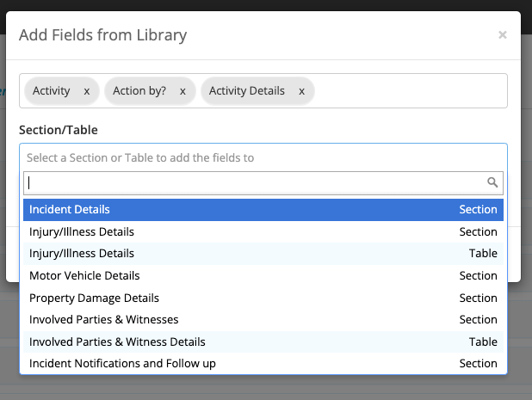The image size is (532, 400).
Task: Choose Injury/Illness Details Section option
Action: (x=263, y=231)
